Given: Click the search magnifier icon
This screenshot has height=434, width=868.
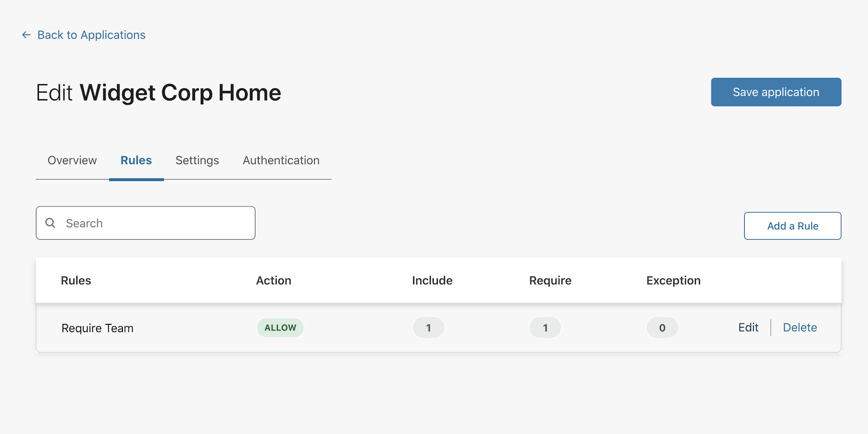Looking at the screenshot, I should [x=51, y=223].
